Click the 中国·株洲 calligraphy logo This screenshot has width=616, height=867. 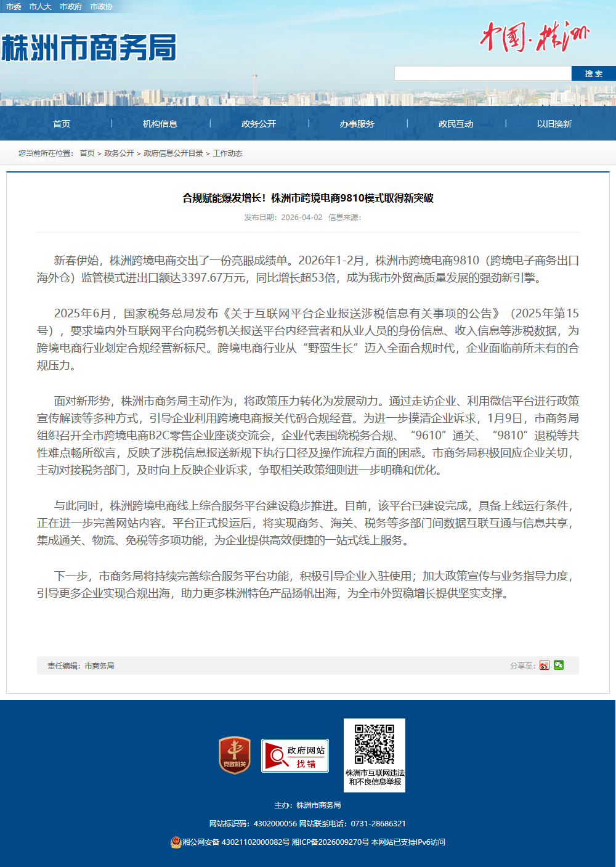[533, 37]
